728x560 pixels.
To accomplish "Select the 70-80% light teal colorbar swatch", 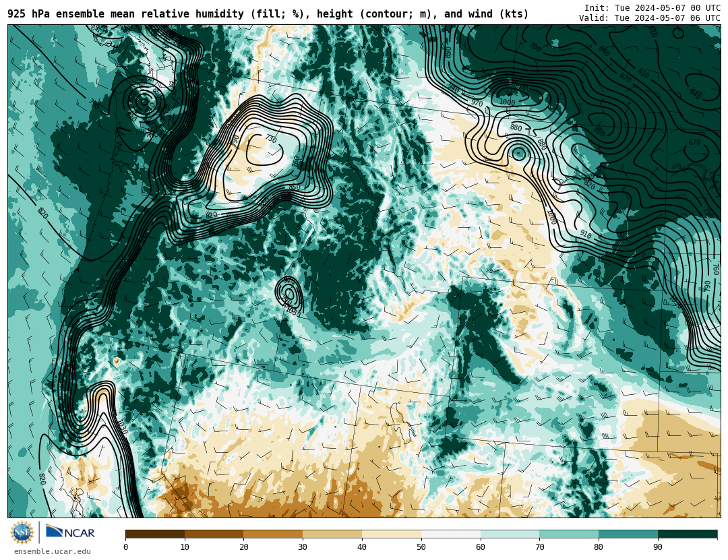I will pos(569,534).
